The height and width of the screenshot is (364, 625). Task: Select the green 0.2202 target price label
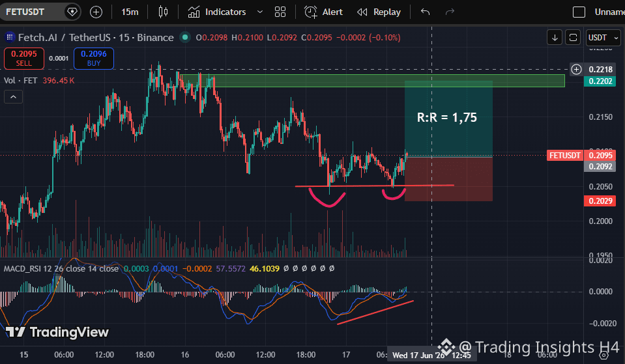(600, 81)
